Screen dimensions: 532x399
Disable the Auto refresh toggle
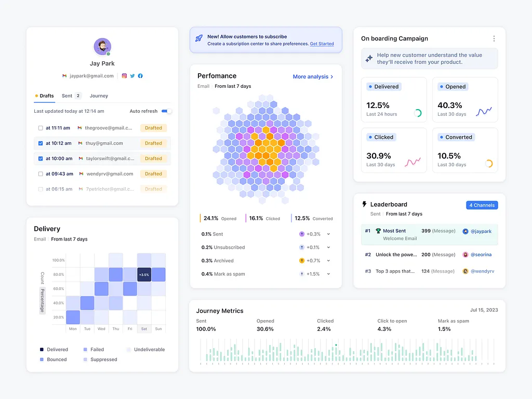[x=167, y=111]
